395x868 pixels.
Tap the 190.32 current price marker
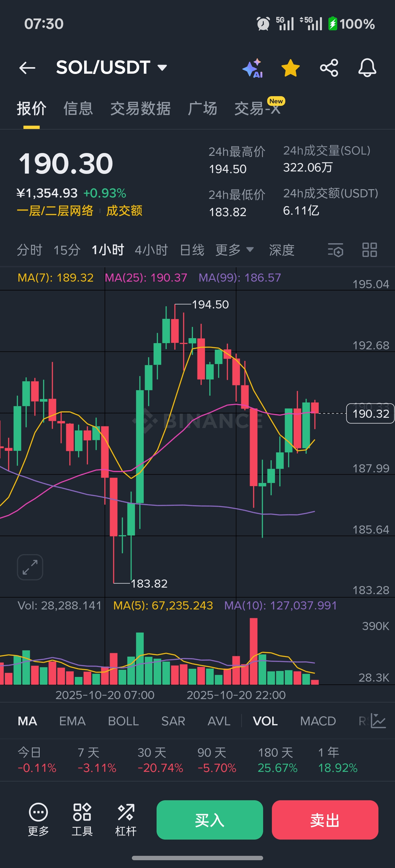[x=370, y=413]
